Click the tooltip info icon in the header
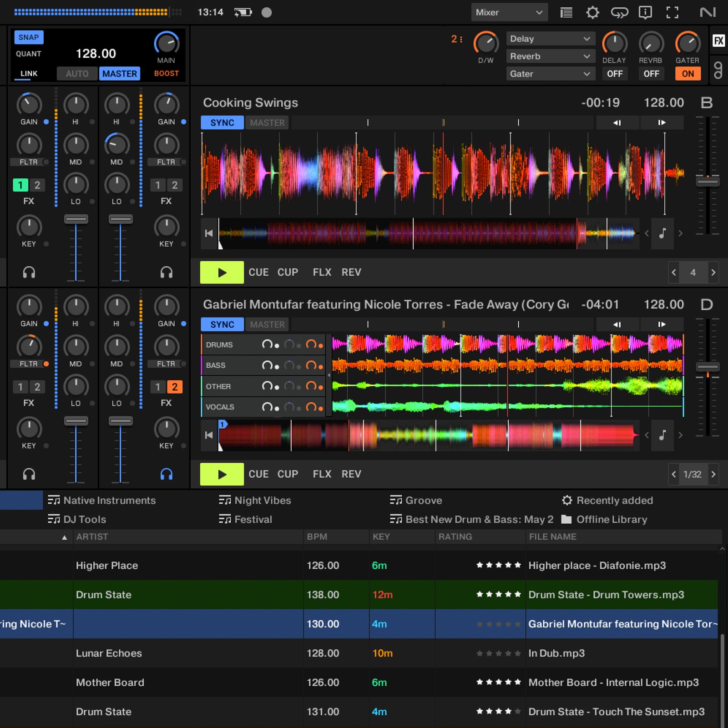 645,12
